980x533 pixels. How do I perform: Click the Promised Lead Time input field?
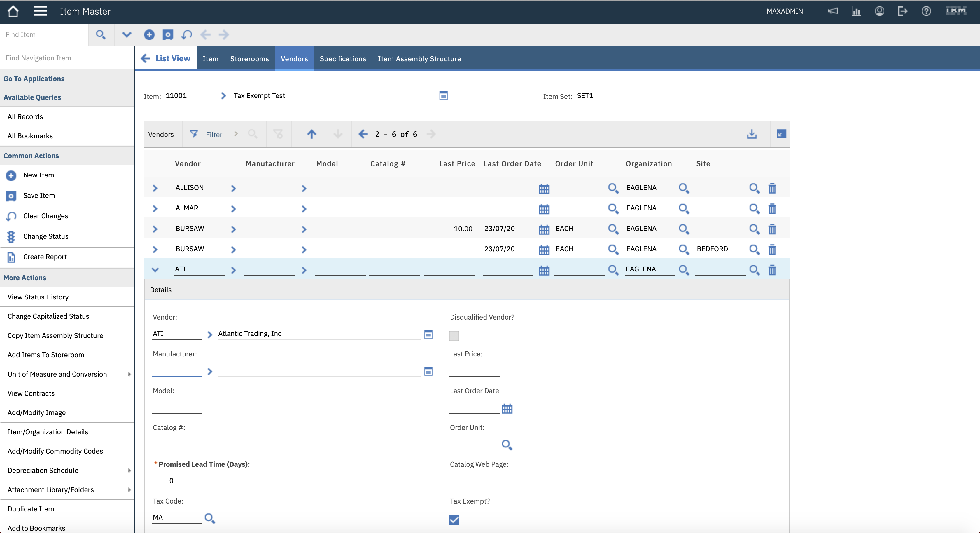164,480
